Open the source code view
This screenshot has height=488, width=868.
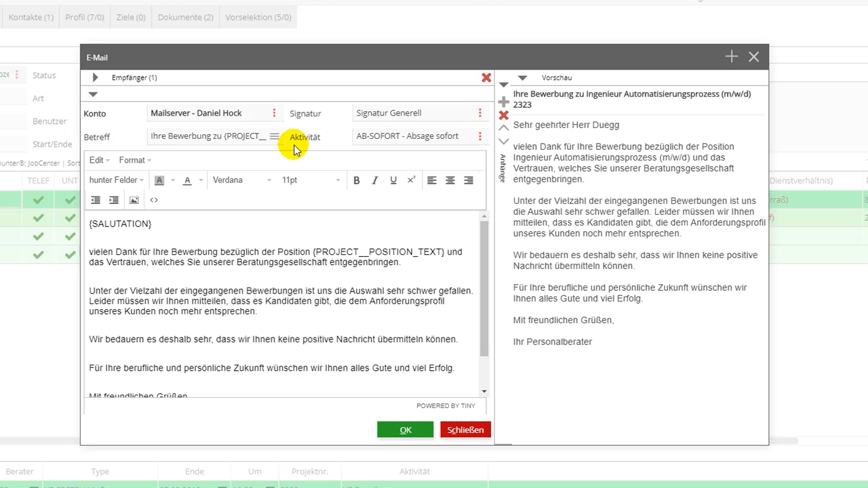(x=154, y=200)
